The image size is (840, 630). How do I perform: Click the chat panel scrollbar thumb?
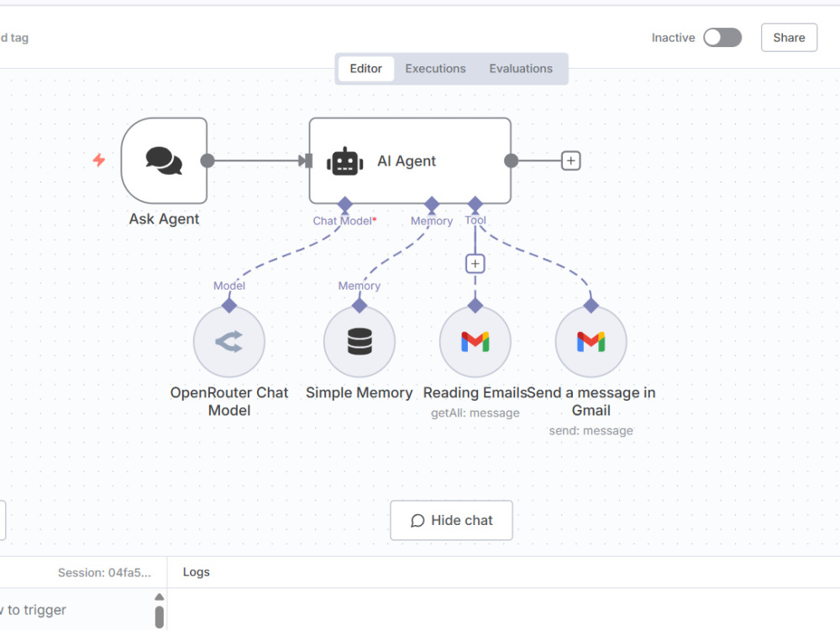[159, 617]
